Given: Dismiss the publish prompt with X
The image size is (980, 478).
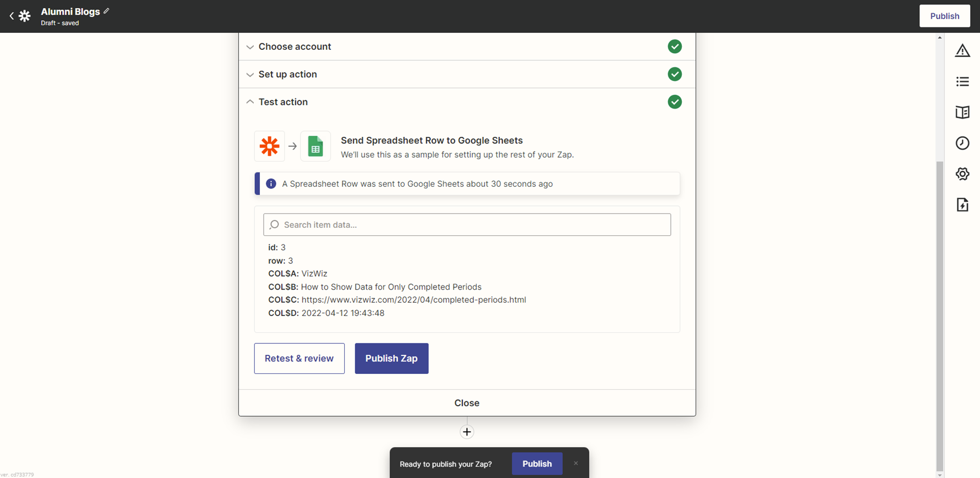Looking at the screenshot, I should (x=576, y=463).
